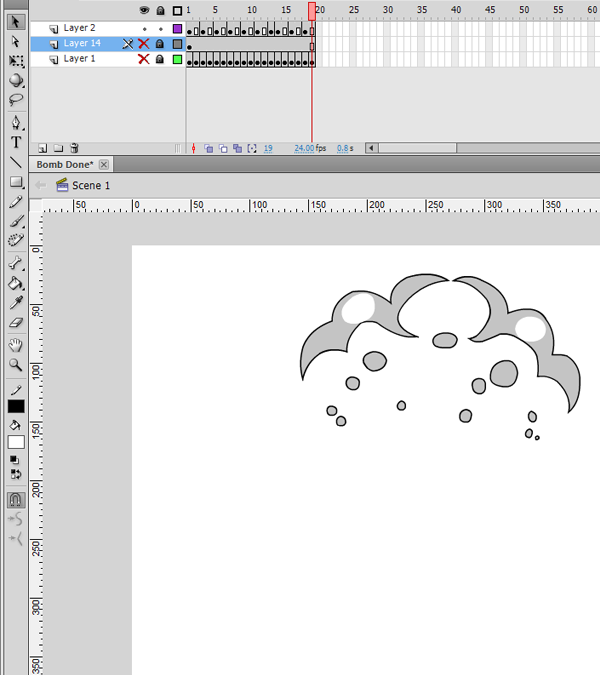Click the current frame value 19
Screen dimensions: 600x675
point(268,149)
